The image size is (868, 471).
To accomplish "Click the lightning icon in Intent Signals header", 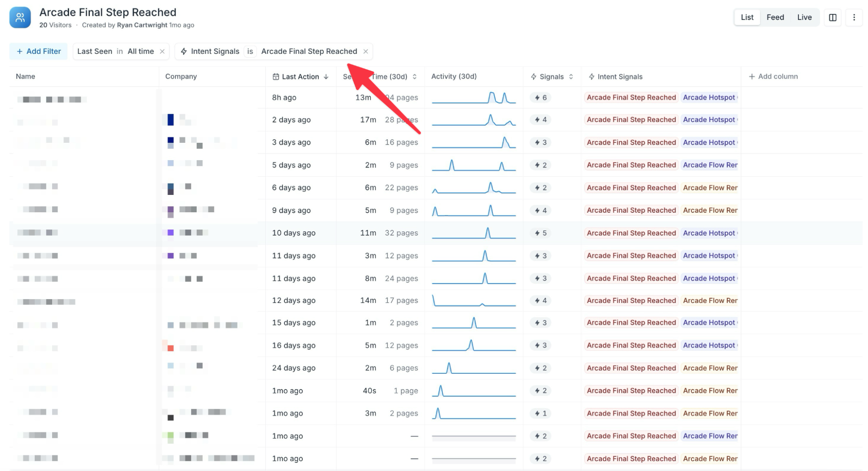I will [591, 77].
